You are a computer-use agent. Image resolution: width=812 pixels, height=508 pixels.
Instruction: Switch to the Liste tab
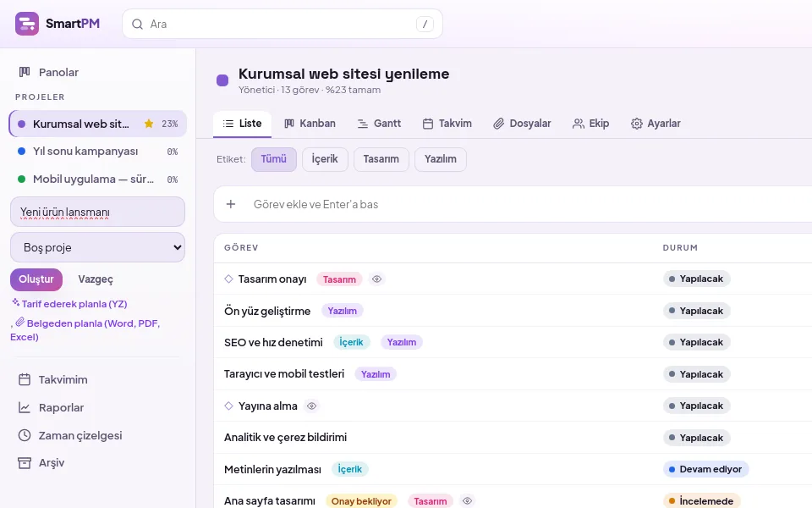pos(242,124)
